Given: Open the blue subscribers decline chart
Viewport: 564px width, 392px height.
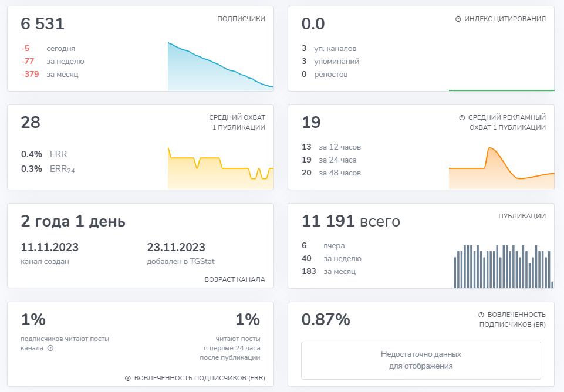Looking at the screenshot, I should [x=221, y=67].
